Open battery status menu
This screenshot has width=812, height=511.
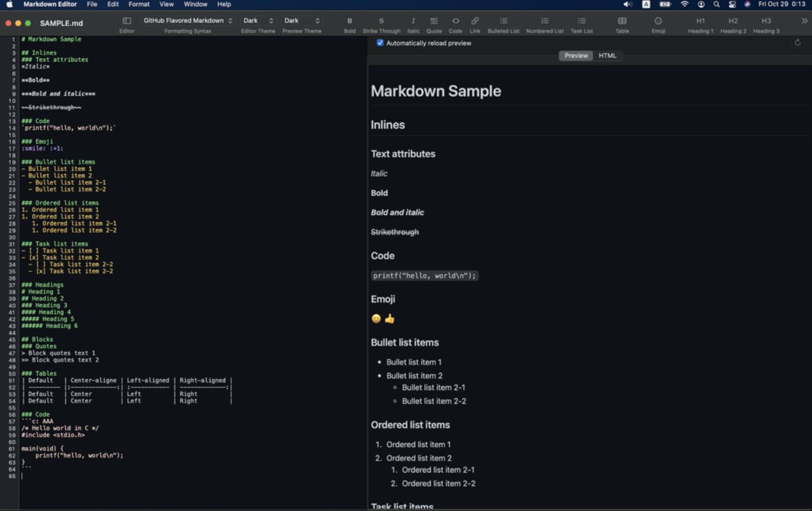click(x=665, y=4)
